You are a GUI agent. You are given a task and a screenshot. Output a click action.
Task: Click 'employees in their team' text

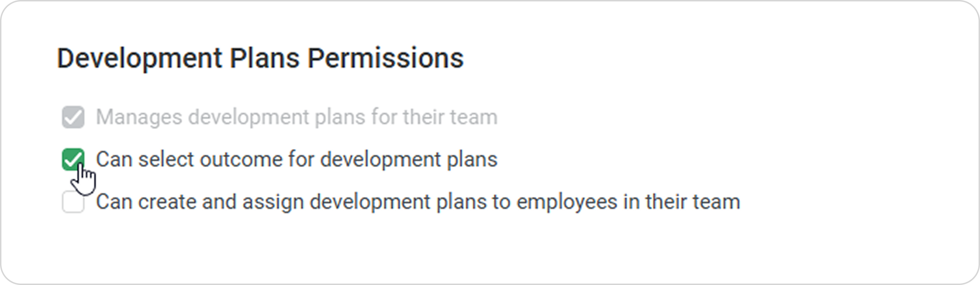628,202
